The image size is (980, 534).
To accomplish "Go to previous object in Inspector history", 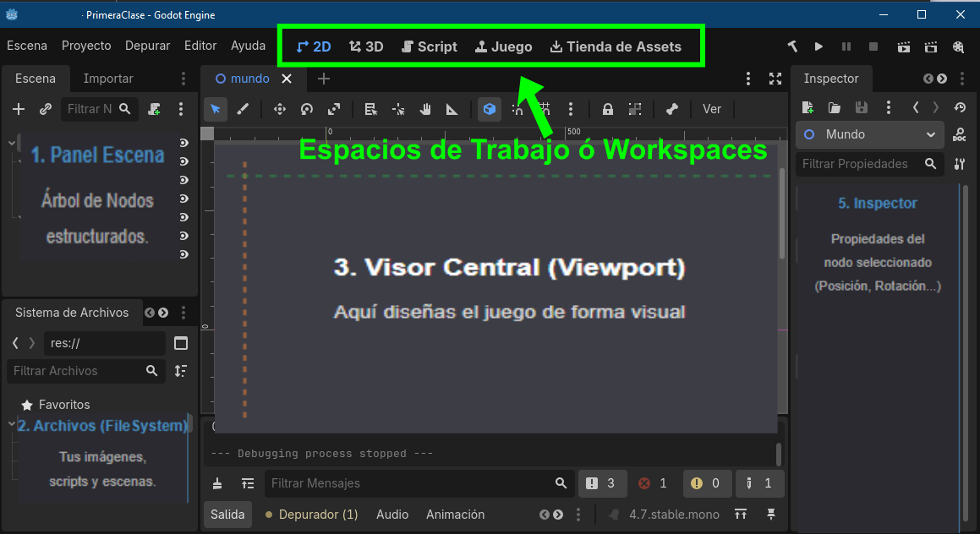I will pos(916,107).
